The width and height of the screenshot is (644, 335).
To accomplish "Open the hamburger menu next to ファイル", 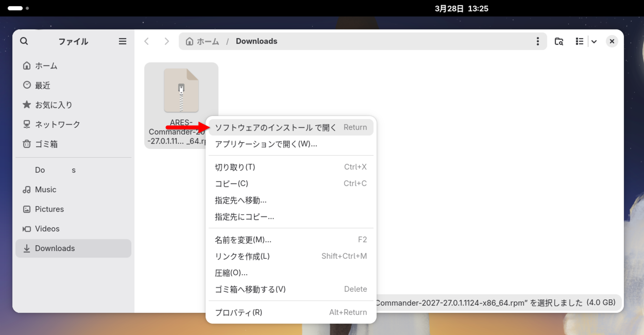I will point(123,41).
